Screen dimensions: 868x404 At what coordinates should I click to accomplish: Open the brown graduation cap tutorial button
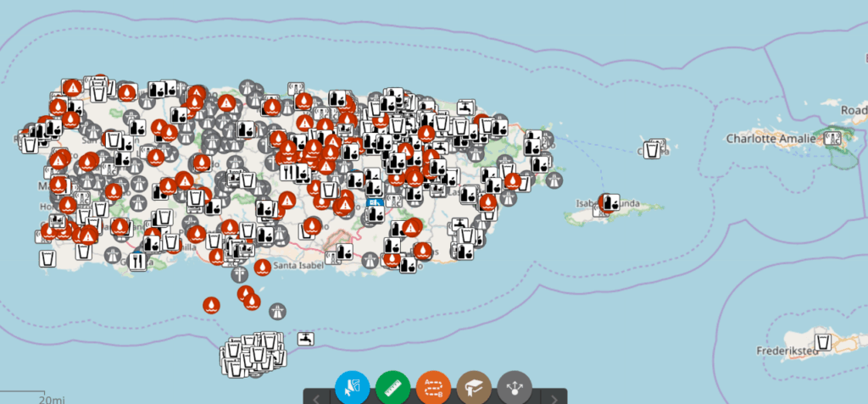474,388
